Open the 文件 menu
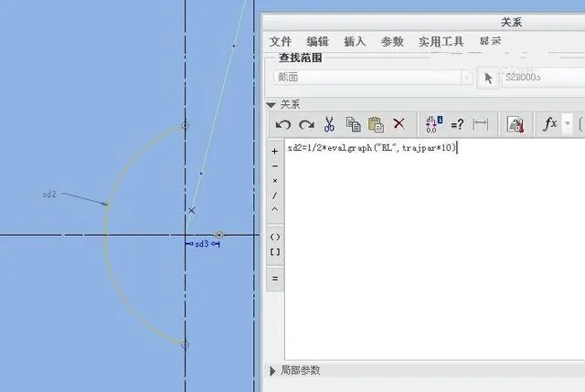This screenshot has width=585, height=392. tap(281, 41)
